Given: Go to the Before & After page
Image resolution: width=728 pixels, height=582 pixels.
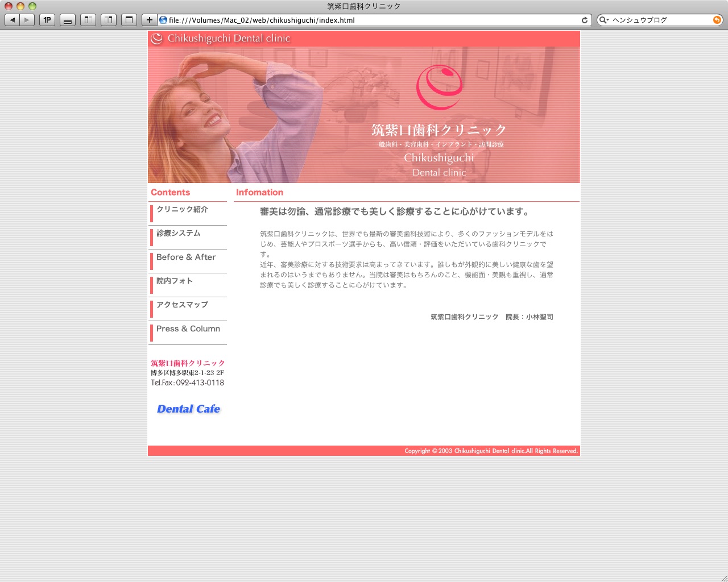Looking at the screenshot, I should click(x=186, y=257).
